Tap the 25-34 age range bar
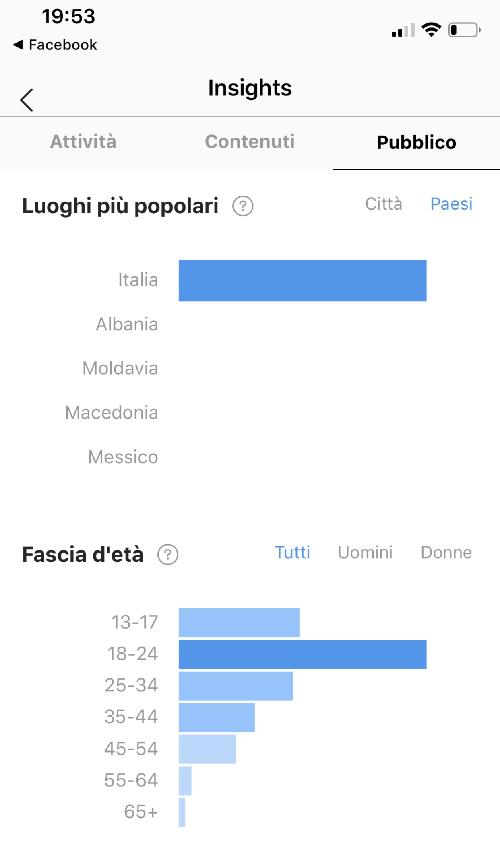The width and height of the screenshot is (500, 868). coord(236,686)
